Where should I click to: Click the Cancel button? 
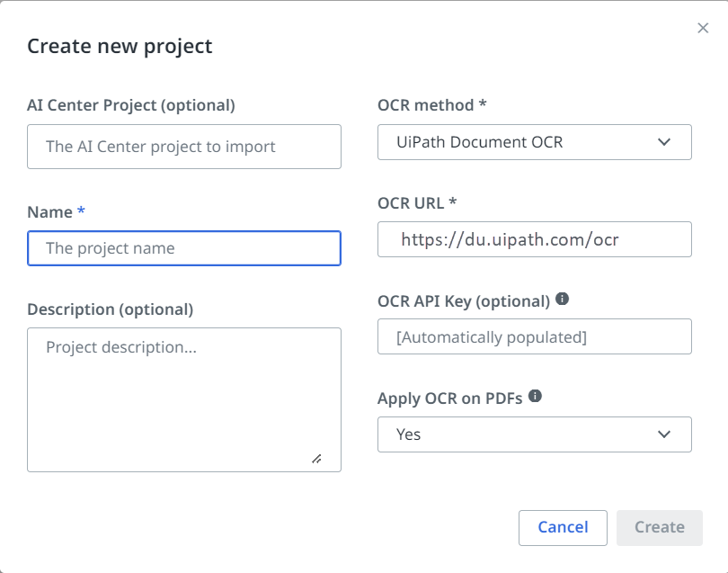(563, 528)
